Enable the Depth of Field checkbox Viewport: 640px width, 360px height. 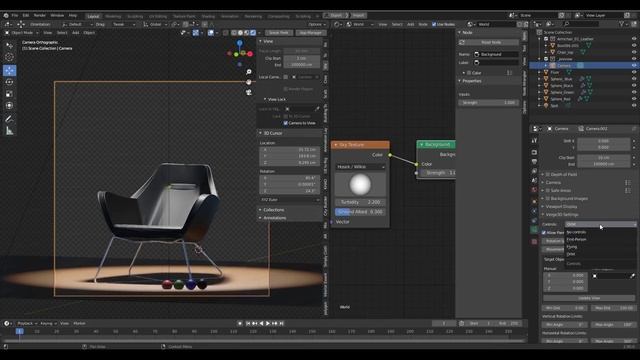click(548, 174)
